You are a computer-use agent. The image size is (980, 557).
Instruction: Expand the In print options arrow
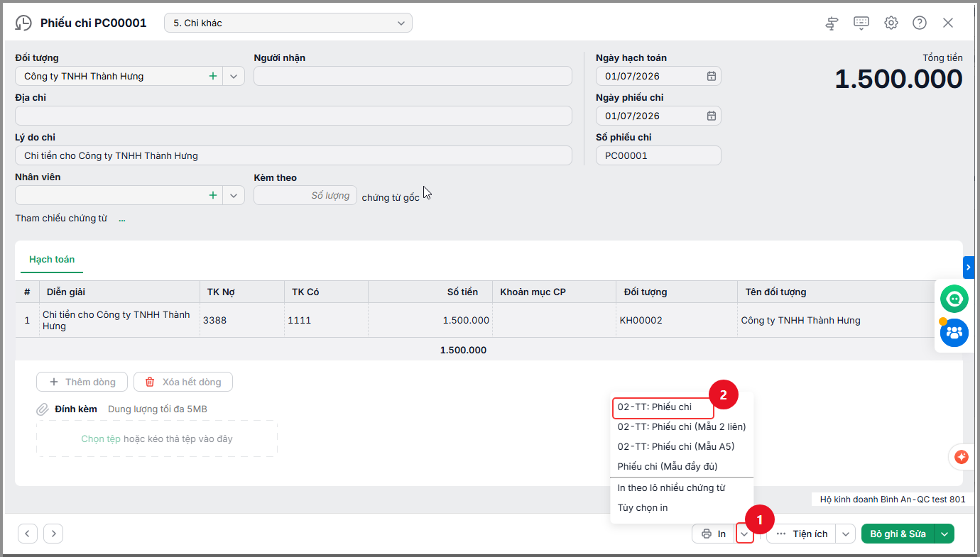tap(744, 534)
